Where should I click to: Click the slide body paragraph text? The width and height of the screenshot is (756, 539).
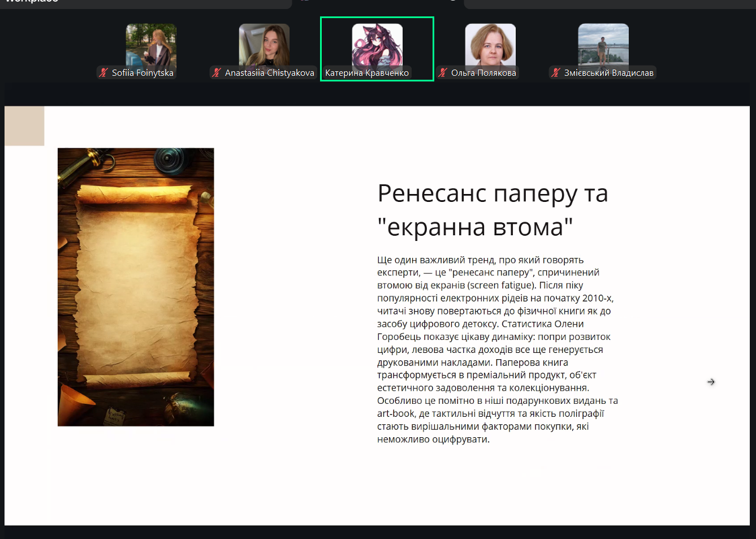(x=496, y=350)
